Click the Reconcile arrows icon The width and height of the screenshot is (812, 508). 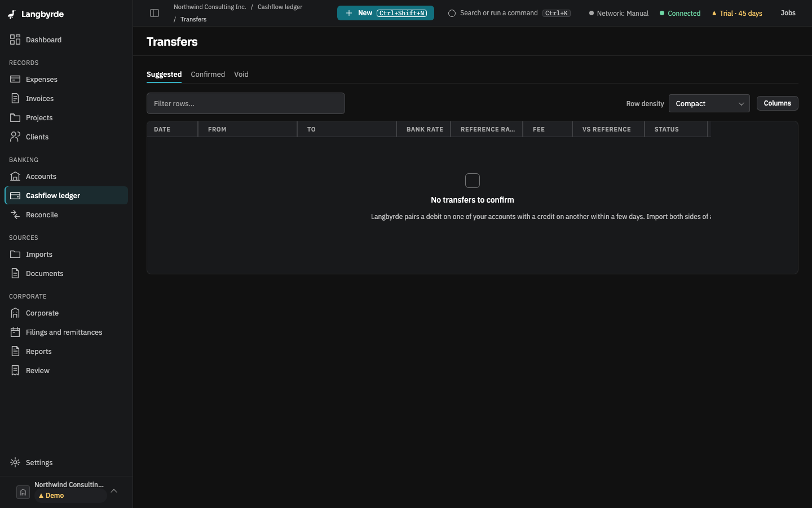click(15, 214)
